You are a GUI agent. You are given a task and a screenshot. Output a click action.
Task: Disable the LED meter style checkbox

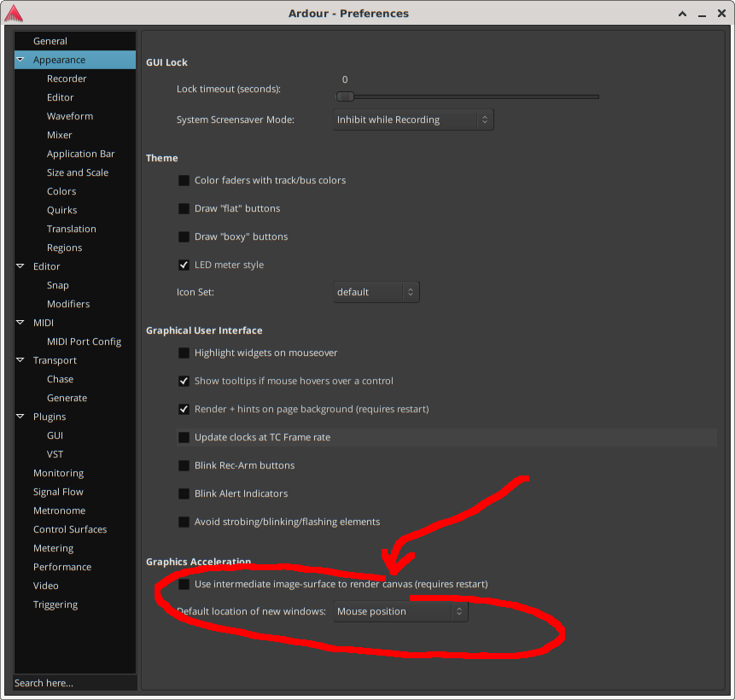click(184, 265)
